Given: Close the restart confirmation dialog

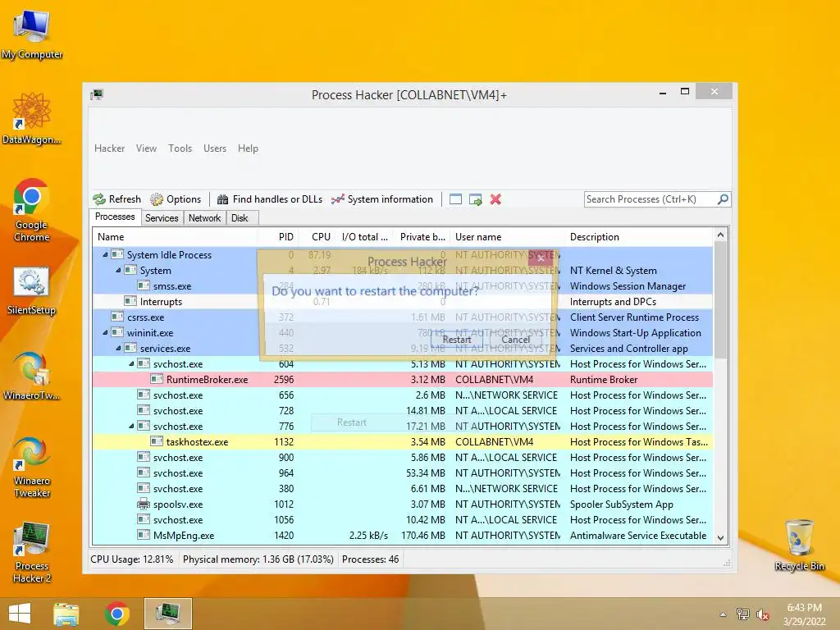Looking at the screenshot, I should 541,258.
